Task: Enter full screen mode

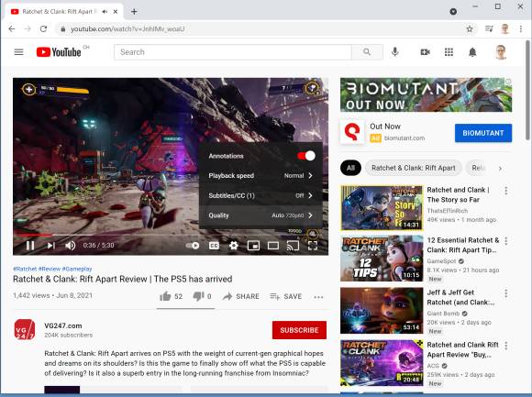Action: click(x=313, y=245)
